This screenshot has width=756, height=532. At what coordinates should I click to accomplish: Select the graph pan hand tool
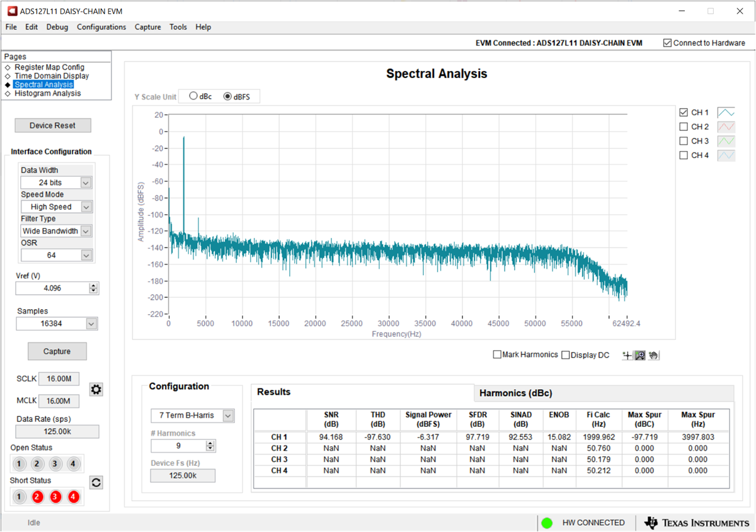(x=653, y=355)
